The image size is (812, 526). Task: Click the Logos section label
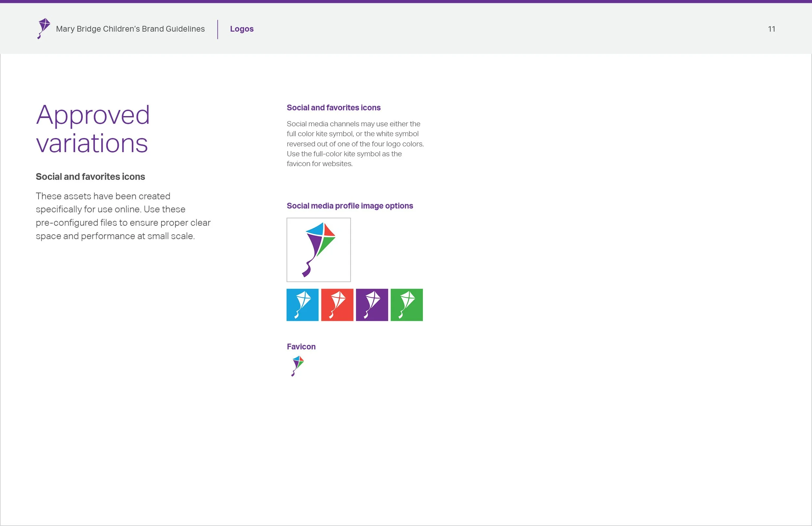tap(242, 29)
